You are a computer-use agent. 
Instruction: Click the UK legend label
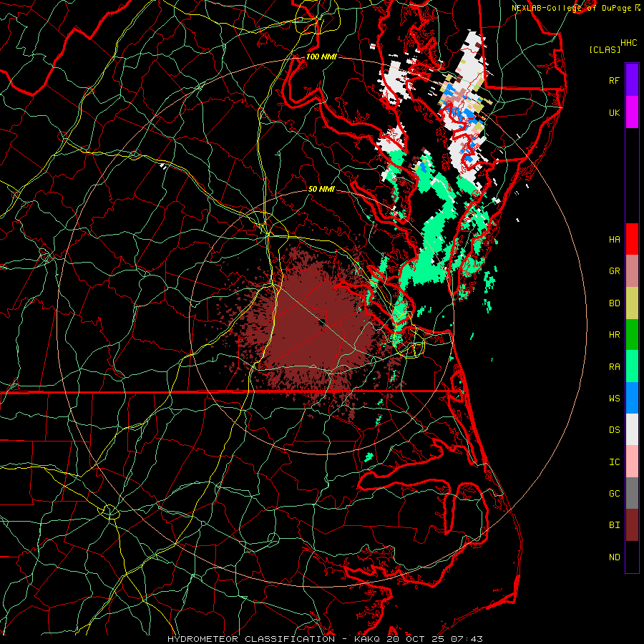click(x=615, y=112)
